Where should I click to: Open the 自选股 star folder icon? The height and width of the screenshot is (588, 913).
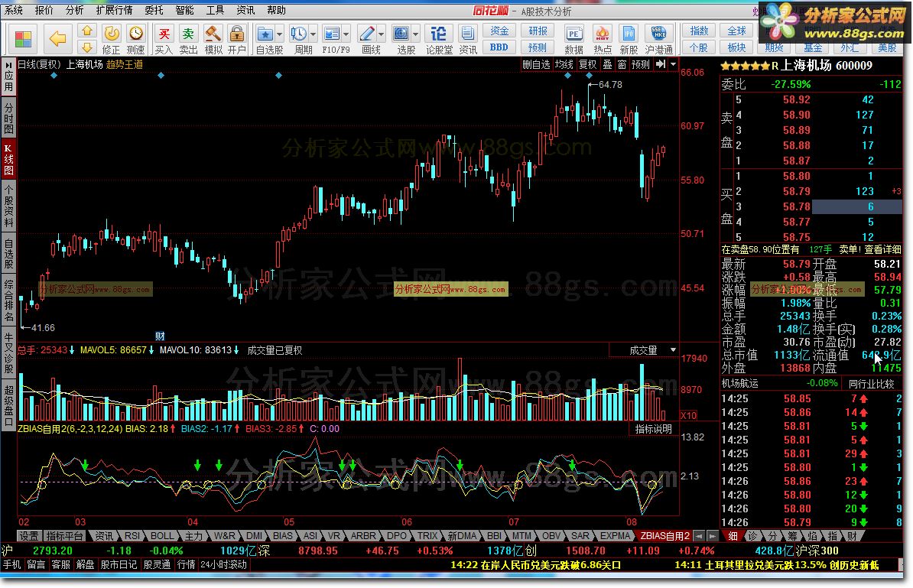(265, 39)
